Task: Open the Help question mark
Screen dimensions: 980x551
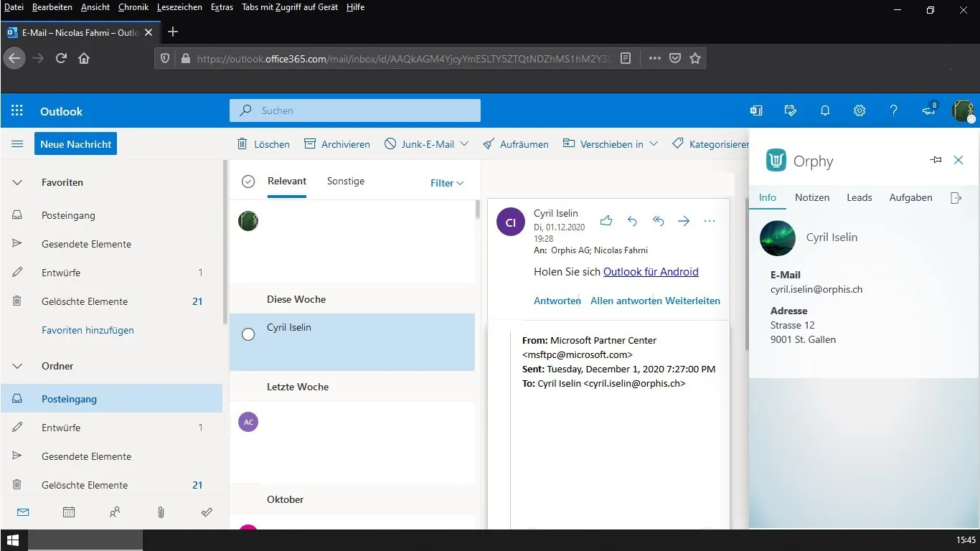Action: [x=893, y=110]
